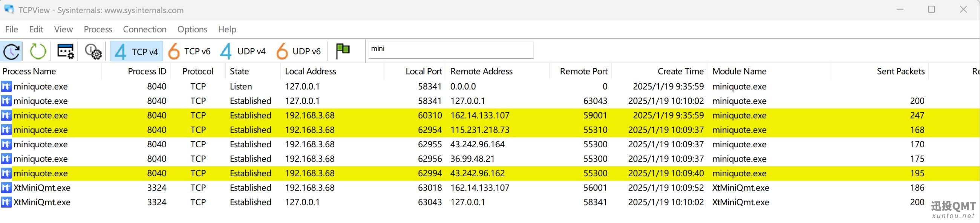Toggle the UDP v4 filter
Viewport: 980px width, 223px height.
pos(243,51)
